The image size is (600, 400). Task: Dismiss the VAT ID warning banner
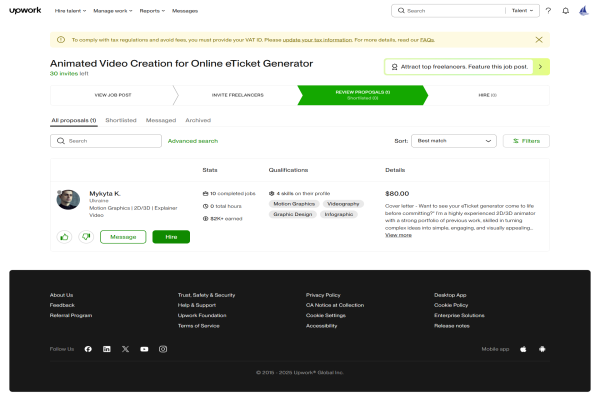click(539, 39)
